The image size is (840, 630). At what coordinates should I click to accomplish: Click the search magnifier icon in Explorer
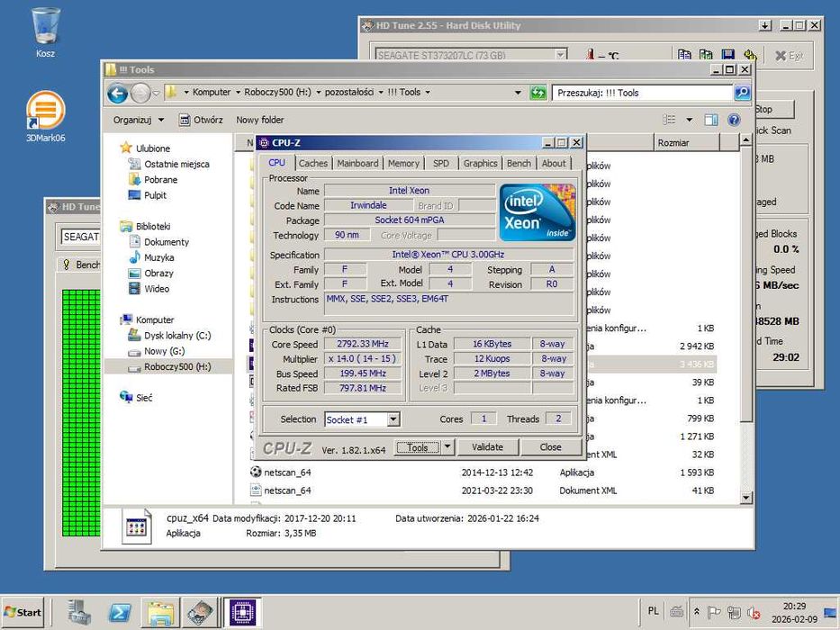coord(742,92)
